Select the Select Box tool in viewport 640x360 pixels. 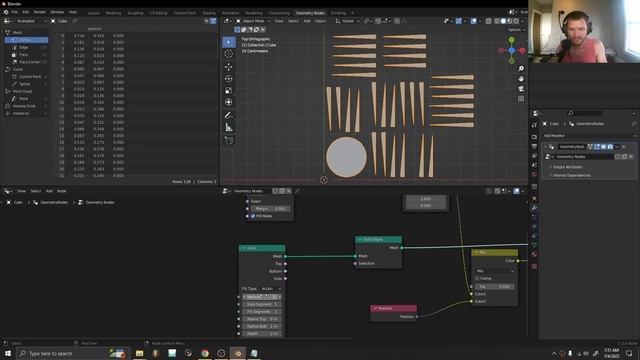pyautogui.click(x=229, y=42)
